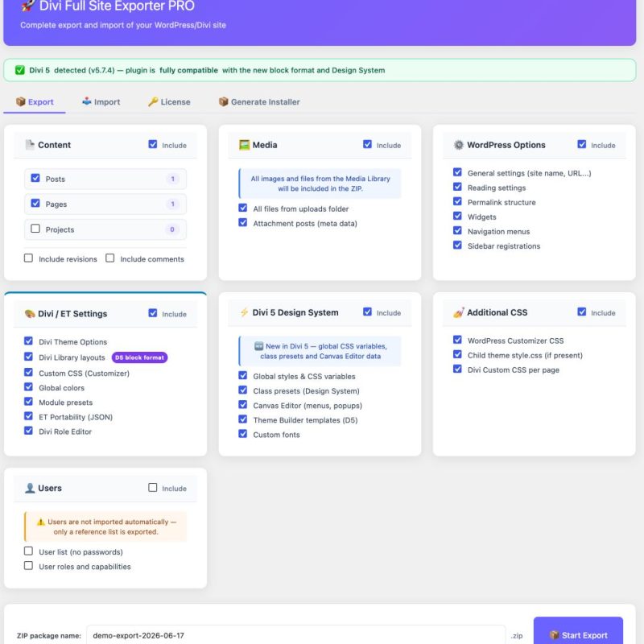Viewport: 644px width, 644px height.
Task: Uncheck Attachment posts (meta data)
Action: 243,222
